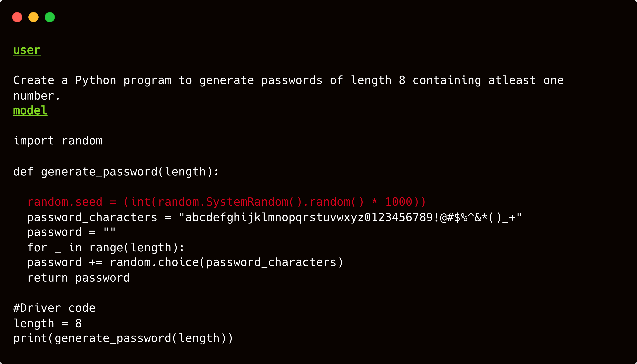Click the empty password assignment line
This screenshot has height=364, width=637.
[71, 232]
